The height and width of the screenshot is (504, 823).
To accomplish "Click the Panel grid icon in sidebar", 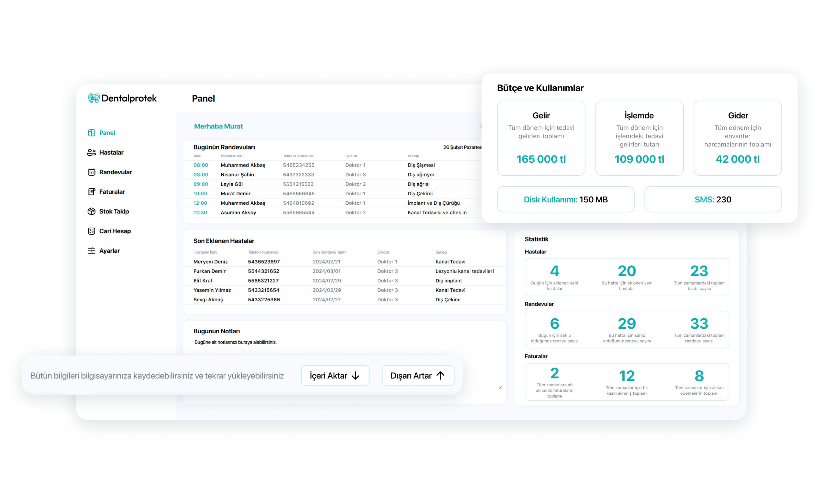I will pos(92,133).
